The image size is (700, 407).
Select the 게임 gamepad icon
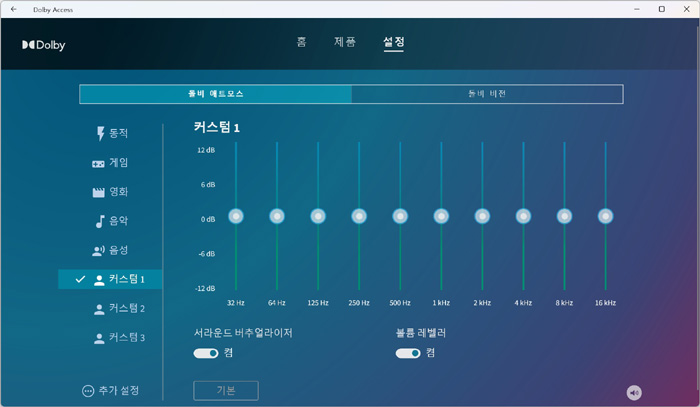98,164
